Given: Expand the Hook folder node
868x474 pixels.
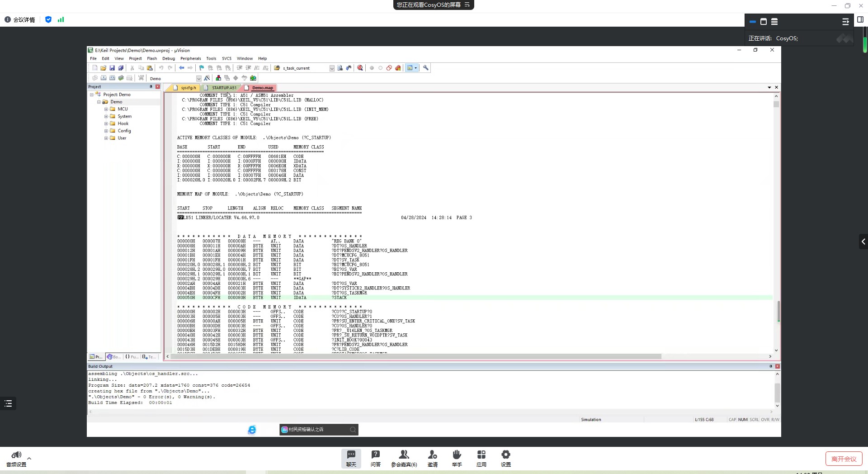Looking at the screenshot, I should tap(106, 123).
